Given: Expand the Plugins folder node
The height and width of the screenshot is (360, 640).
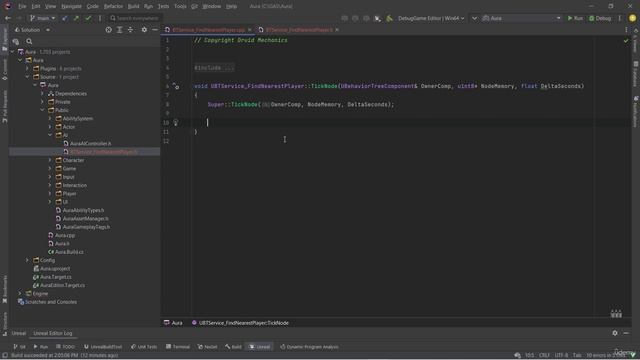Looking at the screenshot, I should pos(27,69).
